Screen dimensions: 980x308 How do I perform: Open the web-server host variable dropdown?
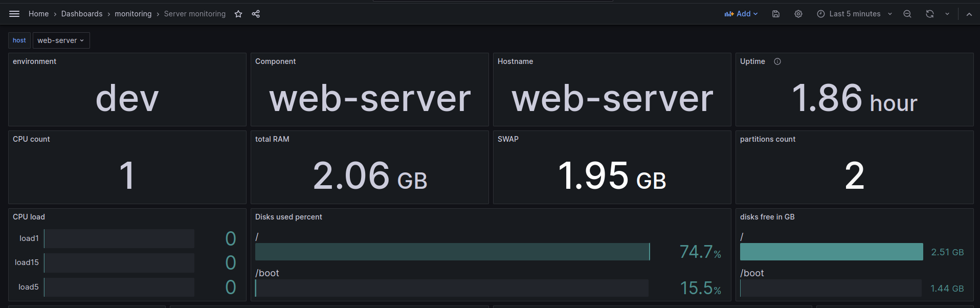(x=61, y=40)
